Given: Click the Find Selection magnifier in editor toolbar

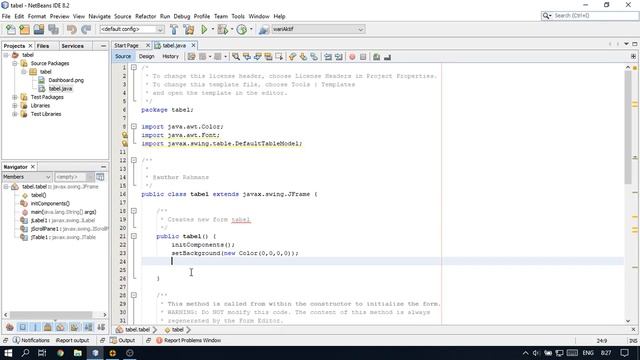Looking at the screenshot, I should pos(236,57).
